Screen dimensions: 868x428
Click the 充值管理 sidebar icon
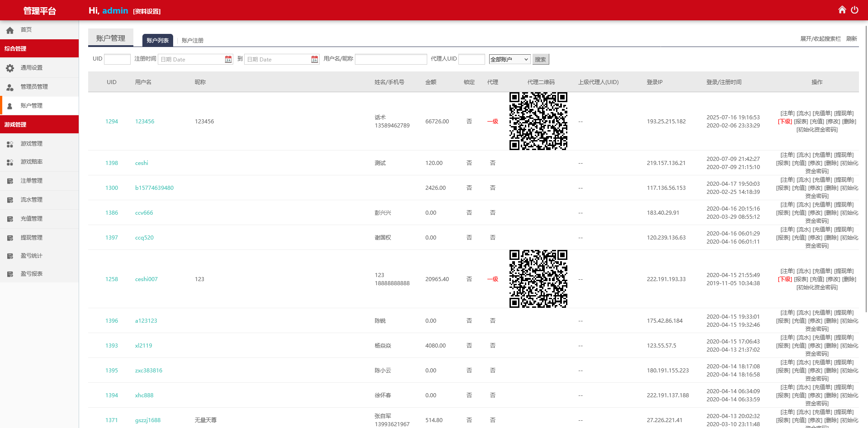click(10, 218)
